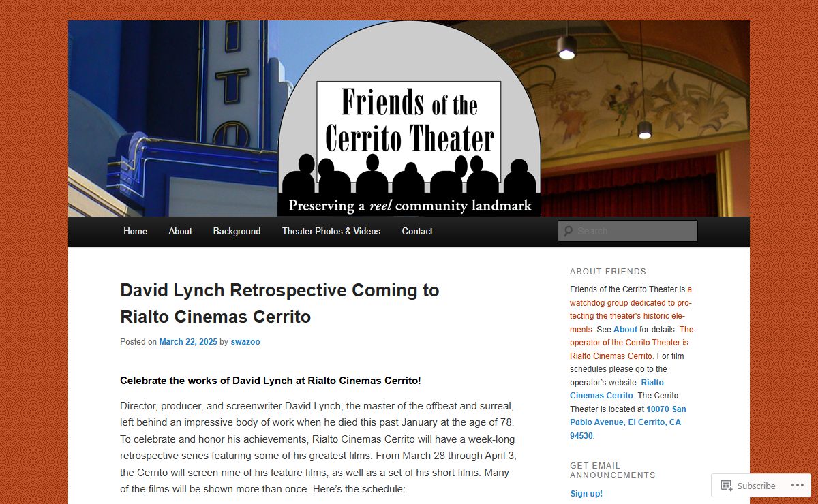818x504 pixels.
Task: Open author swazoo's posts
Action: 245,342
